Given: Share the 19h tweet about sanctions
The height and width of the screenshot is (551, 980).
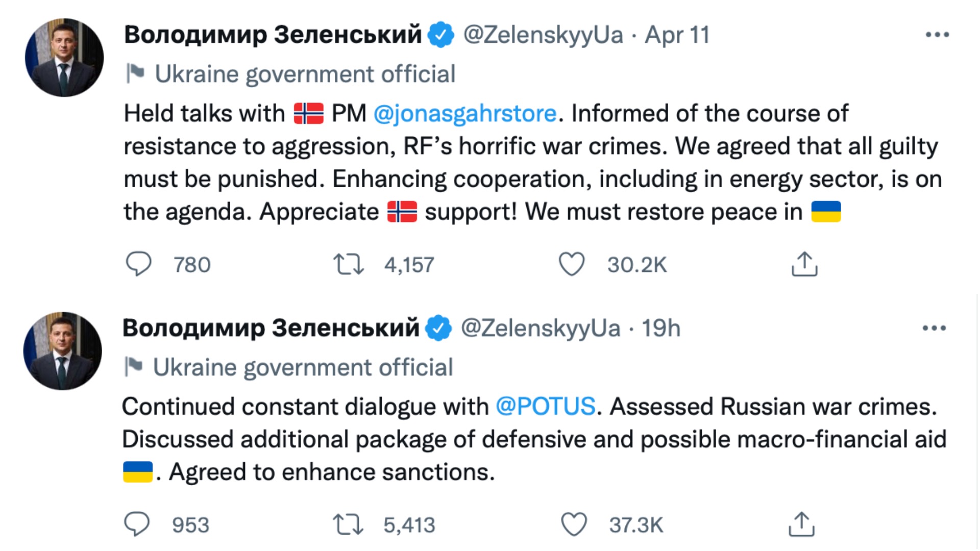Looking at the screenshot, I should point(801,524).
